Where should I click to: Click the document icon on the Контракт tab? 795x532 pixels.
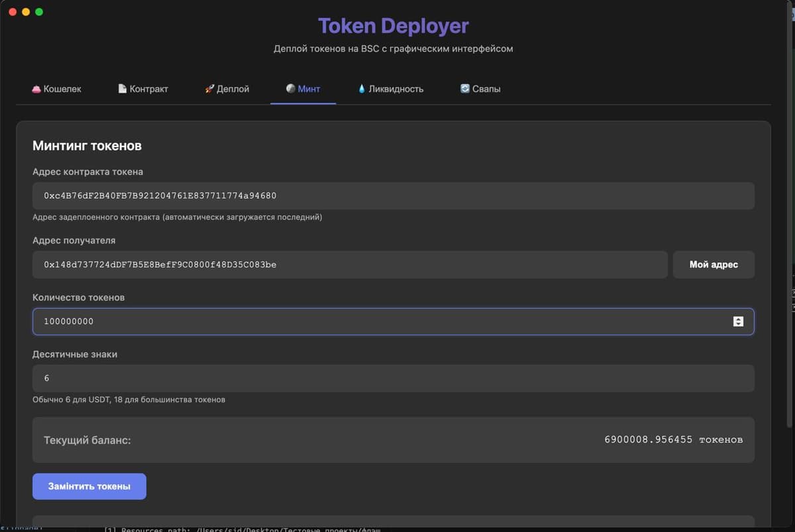point(121,88)
